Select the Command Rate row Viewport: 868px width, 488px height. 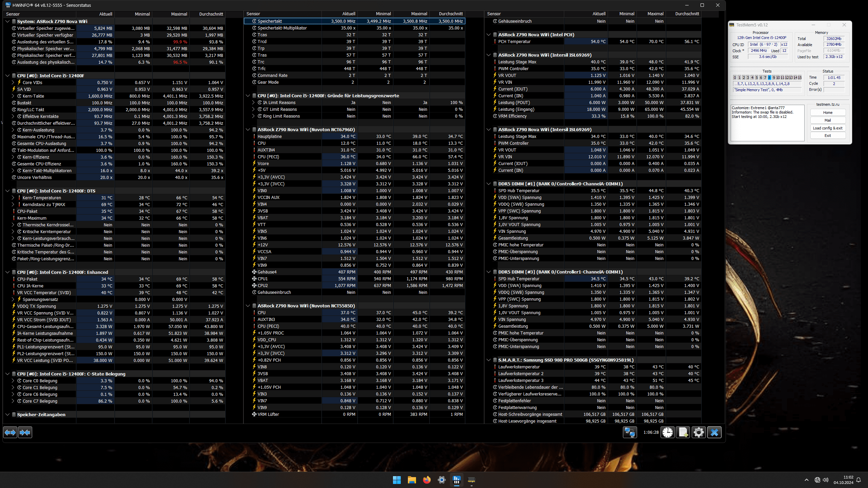coord(354,75)
